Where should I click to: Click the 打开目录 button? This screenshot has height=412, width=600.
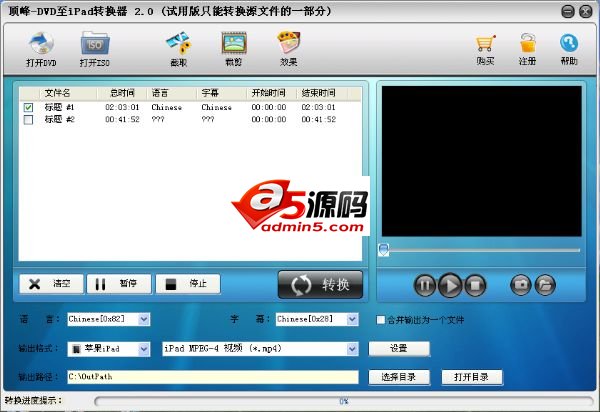[x=472, y=377]
